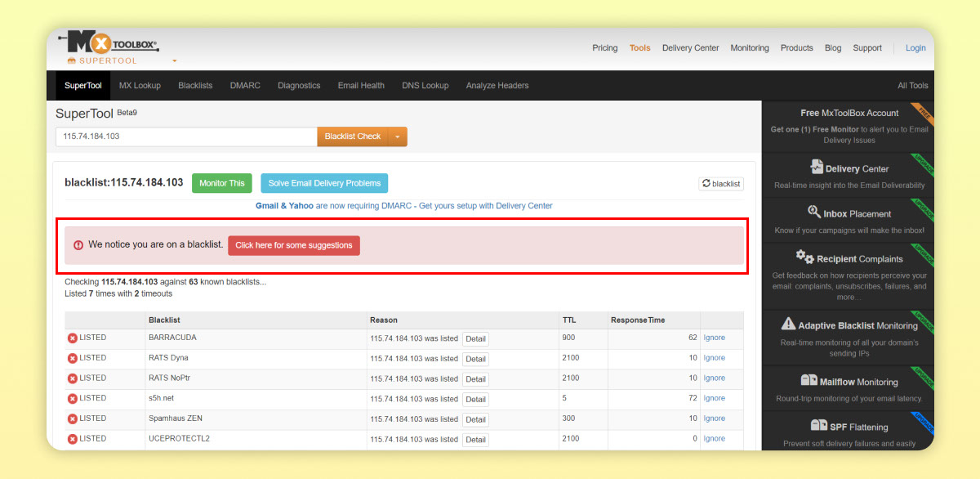Click the Blacklist Check button
980x479 pixels.
[353, 137]
